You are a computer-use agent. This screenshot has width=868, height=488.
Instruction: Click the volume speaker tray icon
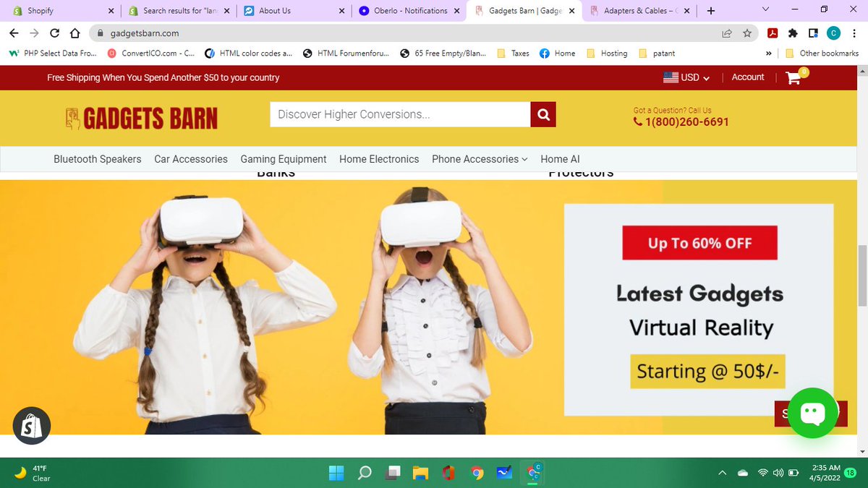778,473
